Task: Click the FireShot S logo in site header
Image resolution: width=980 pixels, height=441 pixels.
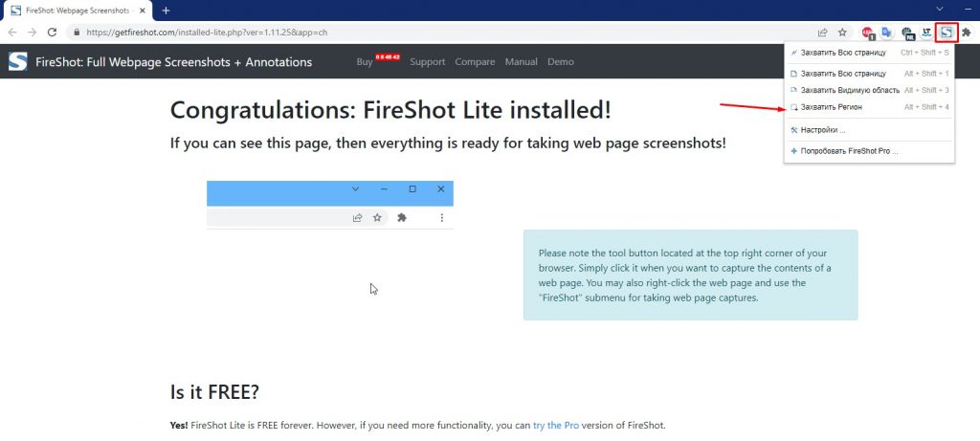Action: tap(18, 61)
